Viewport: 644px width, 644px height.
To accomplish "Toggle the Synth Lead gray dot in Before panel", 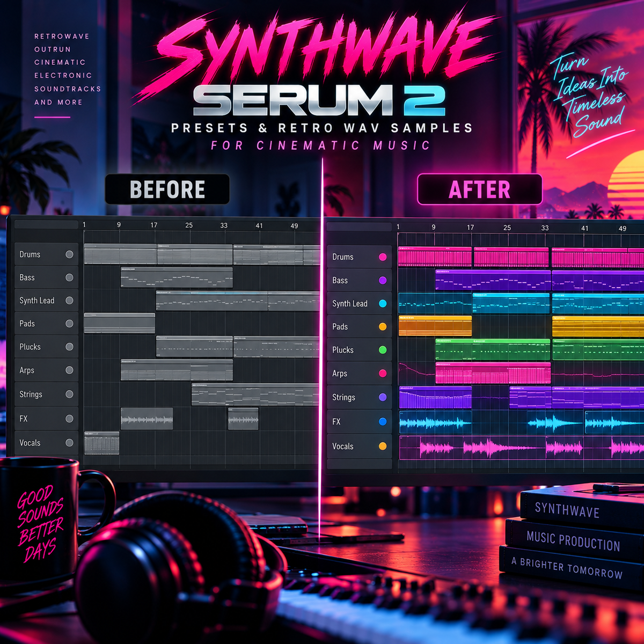I will (x=69, y=301).
